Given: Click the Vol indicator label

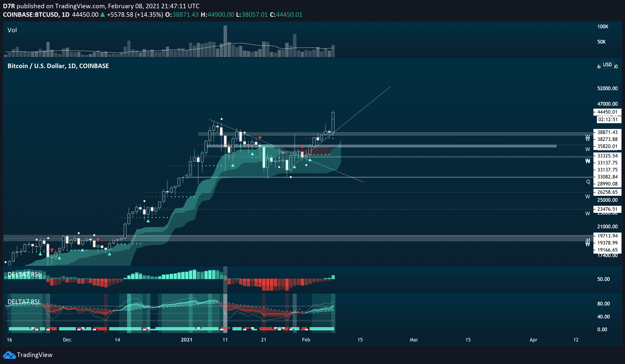Looking at the screenshot, I should click(x=12, y=30).
